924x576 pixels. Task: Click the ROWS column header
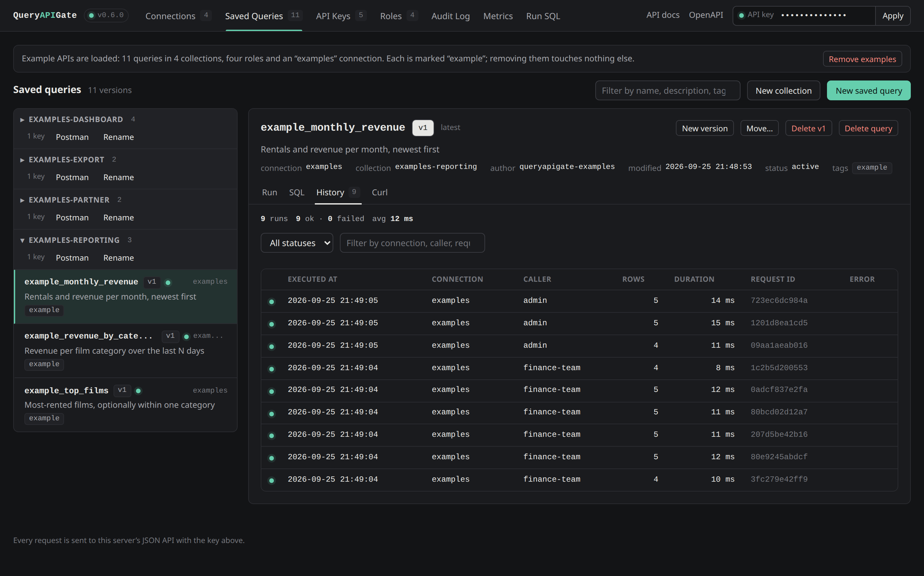pyautogui.click(x=633, y=279)
